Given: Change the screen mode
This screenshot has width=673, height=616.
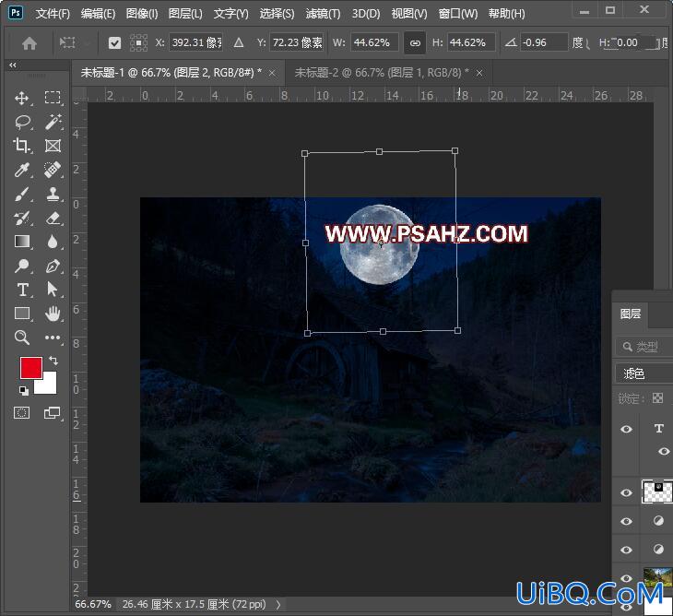Looking at the screenshot, I should click(53, 413).
